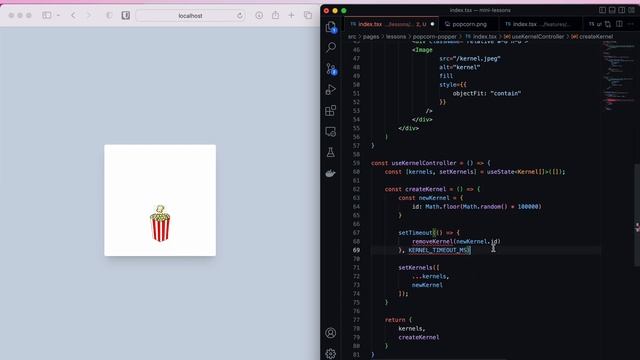
Task: Click the localhost address bar
Action: (190, 16)
